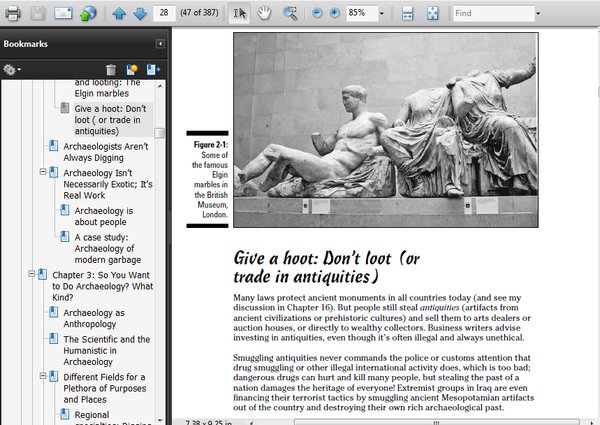Click the marquee zoom magnifier tool
The width and height of the screenshot is (600, 425).
coord(290,13)
